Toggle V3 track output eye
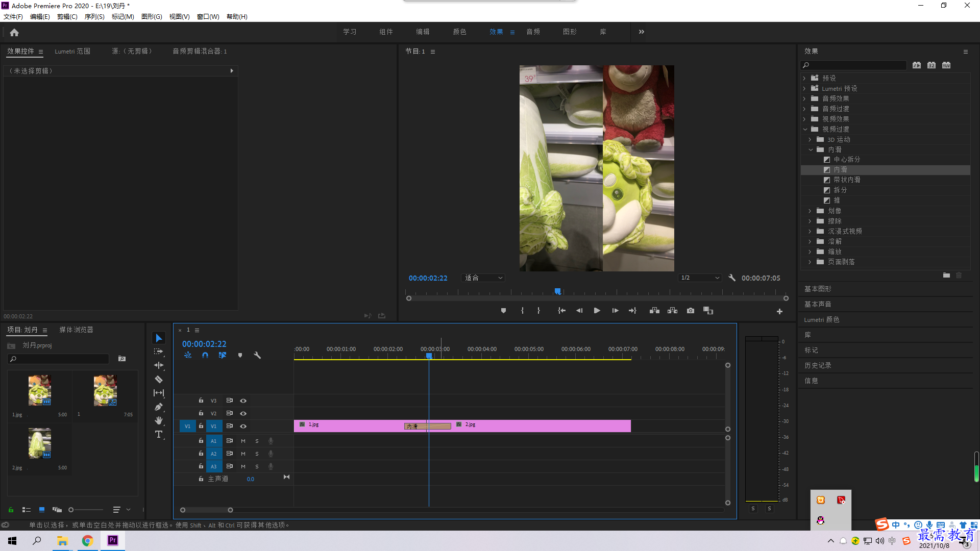 [x=243, y=400]
